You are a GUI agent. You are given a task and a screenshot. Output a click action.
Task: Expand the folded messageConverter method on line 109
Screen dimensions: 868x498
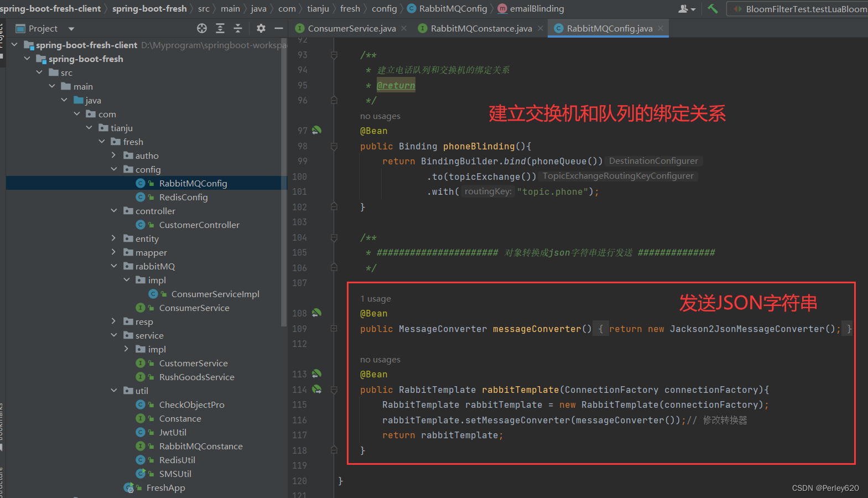pyautogui.click(x=334, y=329)
